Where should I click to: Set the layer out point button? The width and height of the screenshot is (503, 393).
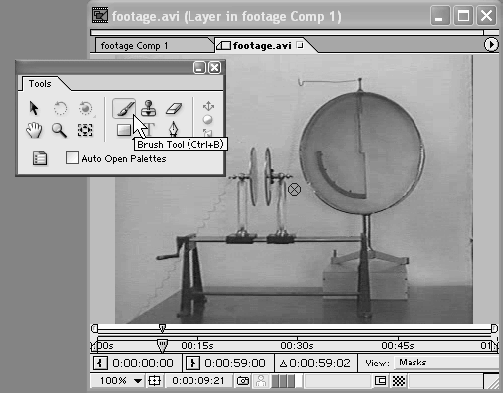tap(193, 363)
